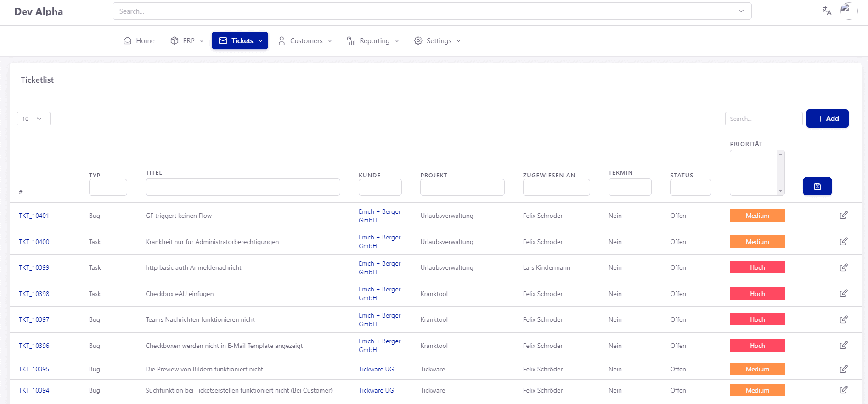Click the Typ column filter input
Image resolution: width=868 pixels, height=404 pixels.
[108, 187]
